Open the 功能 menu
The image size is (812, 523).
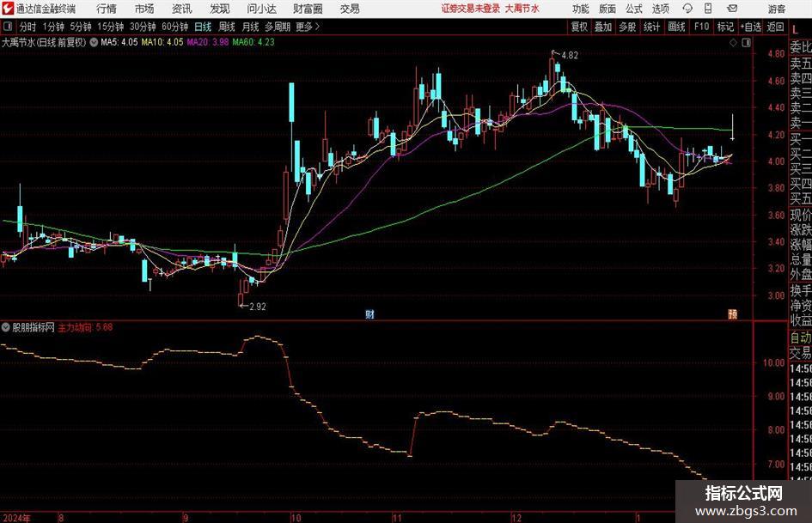(x=581, y=9)
